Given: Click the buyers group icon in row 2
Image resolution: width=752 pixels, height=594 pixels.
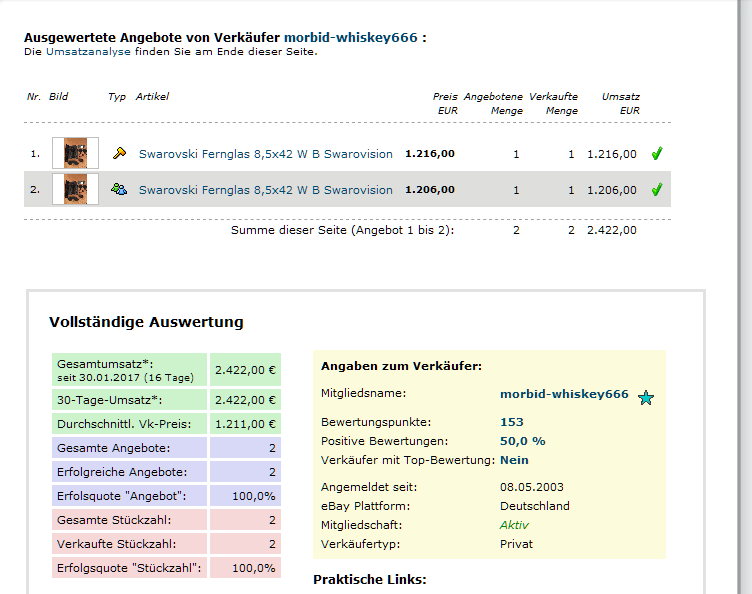Looking at the screenshot, I should (119, 189).
